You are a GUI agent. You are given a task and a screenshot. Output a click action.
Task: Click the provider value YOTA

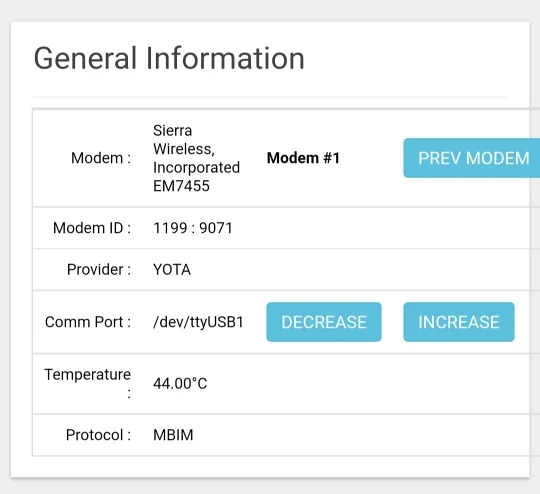point(172,269)
